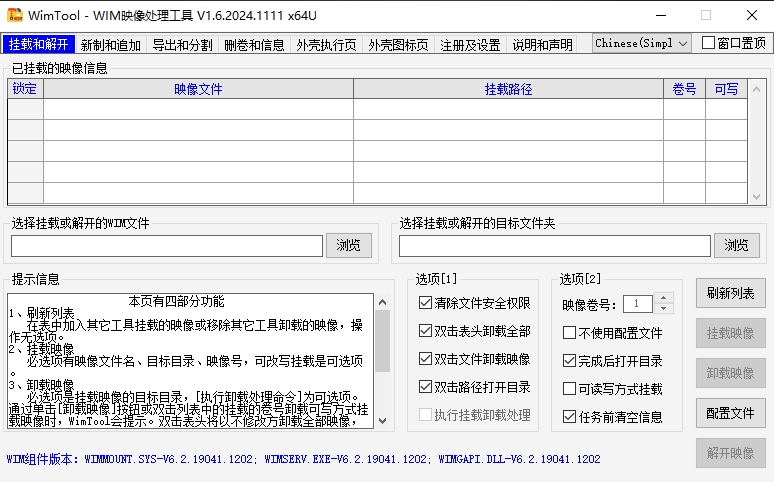Click the 映像文件 column header
Image resolution: width=774 pixels, height=482 pixels.
198,89
